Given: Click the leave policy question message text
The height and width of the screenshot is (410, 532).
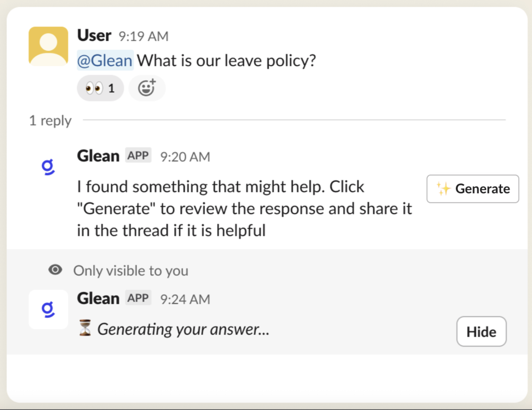Looking at the screenshot, I should pos(227,60).
